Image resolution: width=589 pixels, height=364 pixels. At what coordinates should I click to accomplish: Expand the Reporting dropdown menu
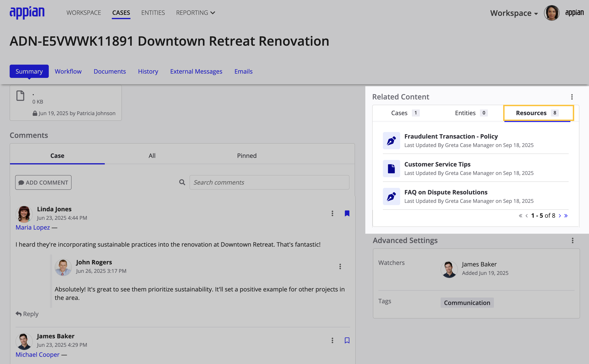(x=195, y=13)
